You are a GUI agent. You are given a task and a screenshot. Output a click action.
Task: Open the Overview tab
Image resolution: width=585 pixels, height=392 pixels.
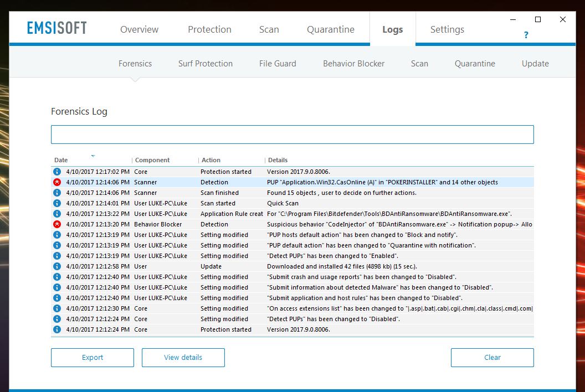(139, 29)
